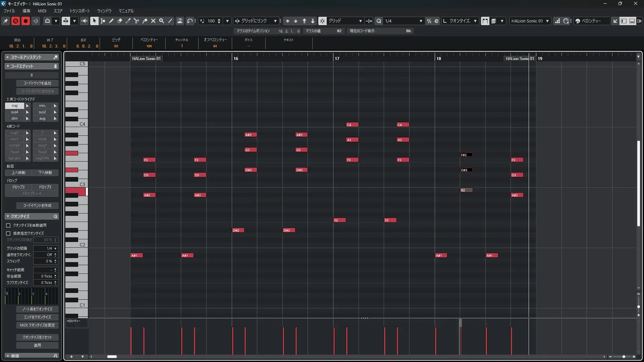Open the トランスポート menu
644x362 pixels.
(79, 11)
